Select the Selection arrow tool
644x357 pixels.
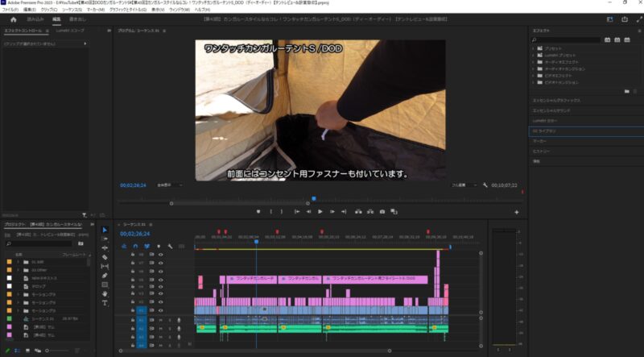coord(105,230)
